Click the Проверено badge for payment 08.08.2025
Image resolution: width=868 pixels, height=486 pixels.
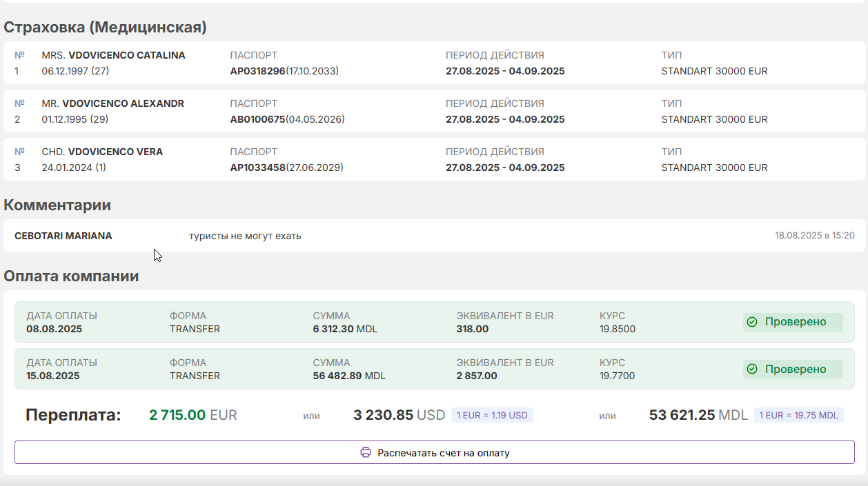pyautogui.click(x=793, y=322)
